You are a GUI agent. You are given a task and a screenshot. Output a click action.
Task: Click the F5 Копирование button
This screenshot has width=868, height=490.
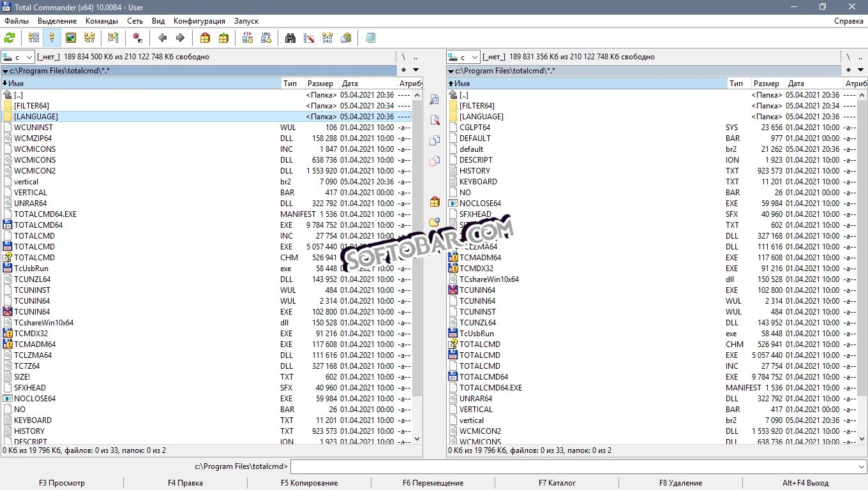point(310,483)
